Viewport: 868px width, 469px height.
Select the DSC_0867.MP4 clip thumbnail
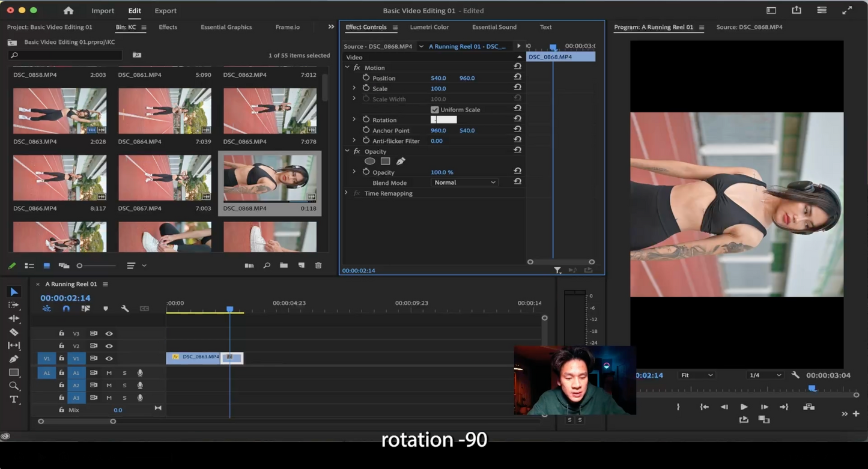165,178
